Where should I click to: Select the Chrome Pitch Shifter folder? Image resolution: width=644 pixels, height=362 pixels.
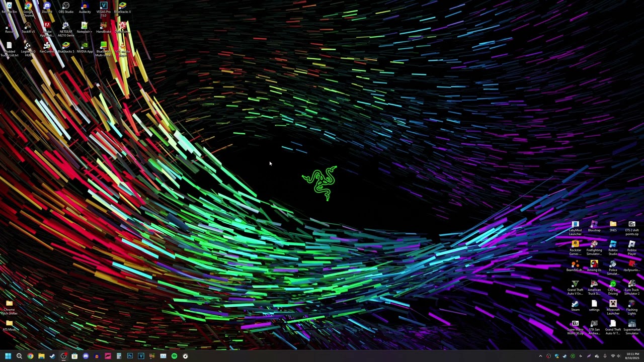pos(9,308)
